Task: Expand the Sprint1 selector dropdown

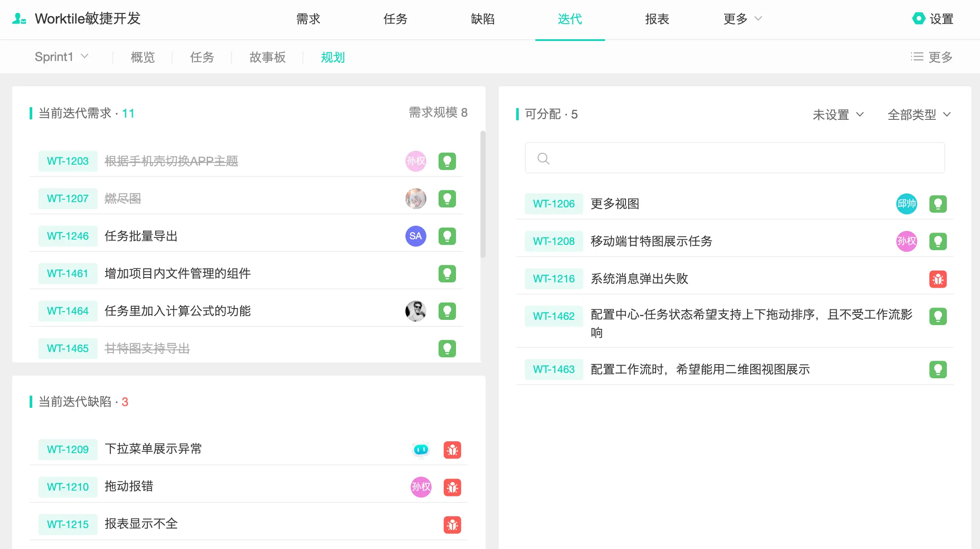Action: 61,56
